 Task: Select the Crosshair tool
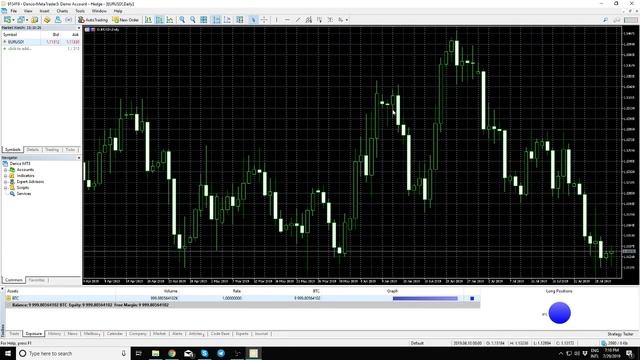pos(264,20)
